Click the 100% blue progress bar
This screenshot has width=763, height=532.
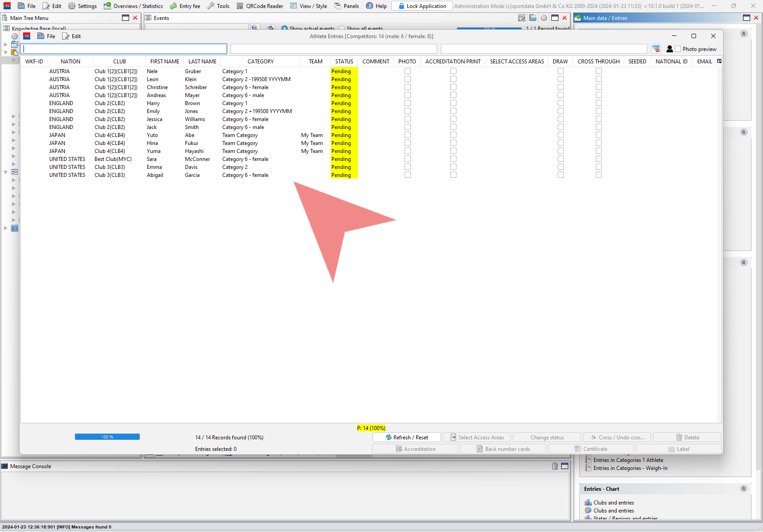(x=107, y=437)
